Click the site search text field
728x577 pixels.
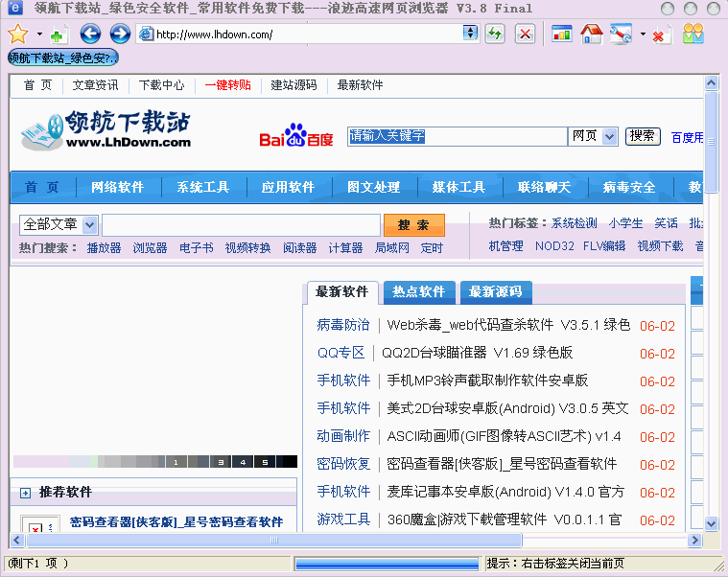[242, 225]
